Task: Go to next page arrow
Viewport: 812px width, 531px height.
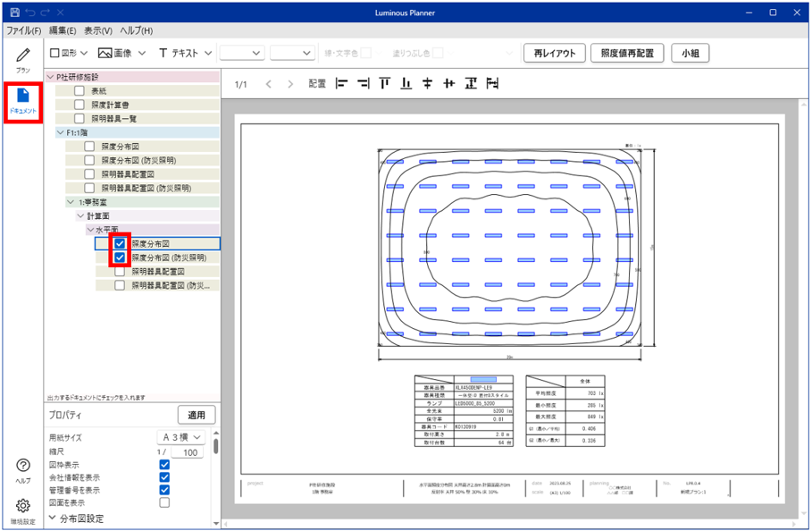Action: click(290, 84)
